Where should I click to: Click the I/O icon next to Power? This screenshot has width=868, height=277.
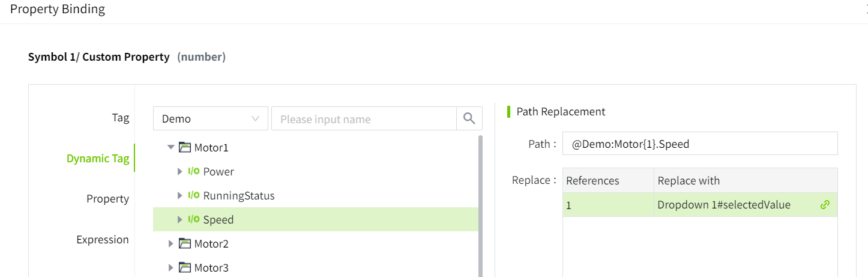[x=194, y=172]
